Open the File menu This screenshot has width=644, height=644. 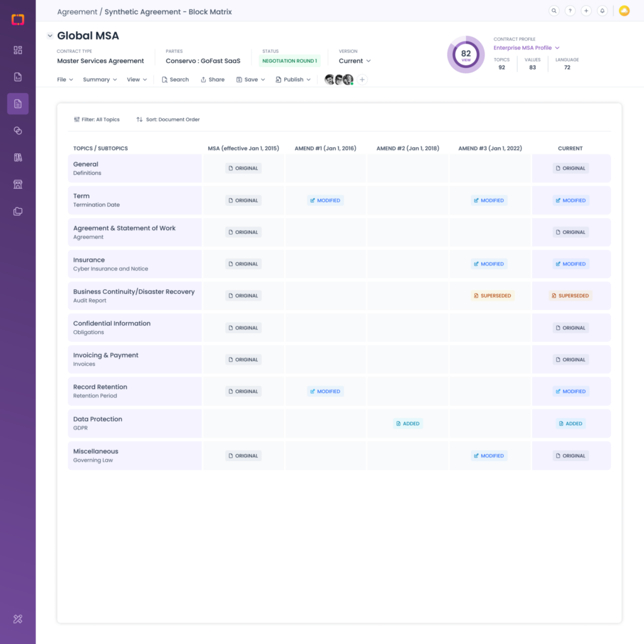pos(63,79)
